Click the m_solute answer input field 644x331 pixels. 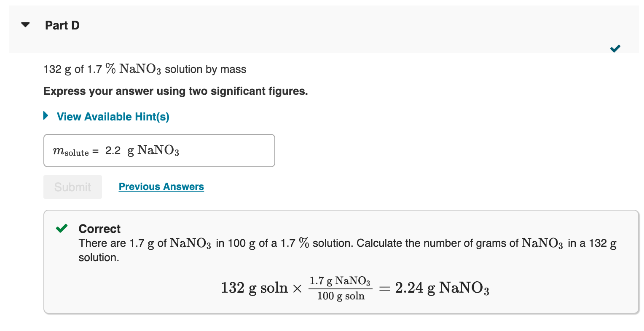point(159,150)
